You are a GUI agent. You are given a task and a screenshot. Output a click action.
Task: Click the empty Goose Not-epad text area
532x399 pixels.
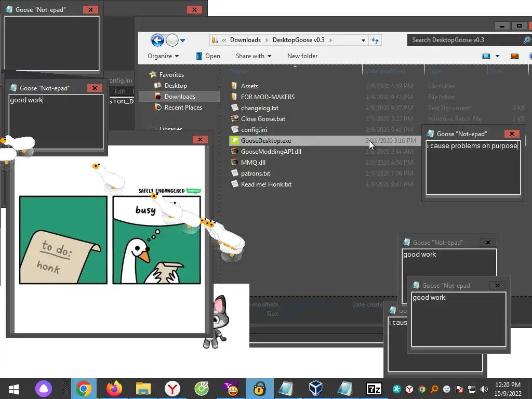[52, 44]
